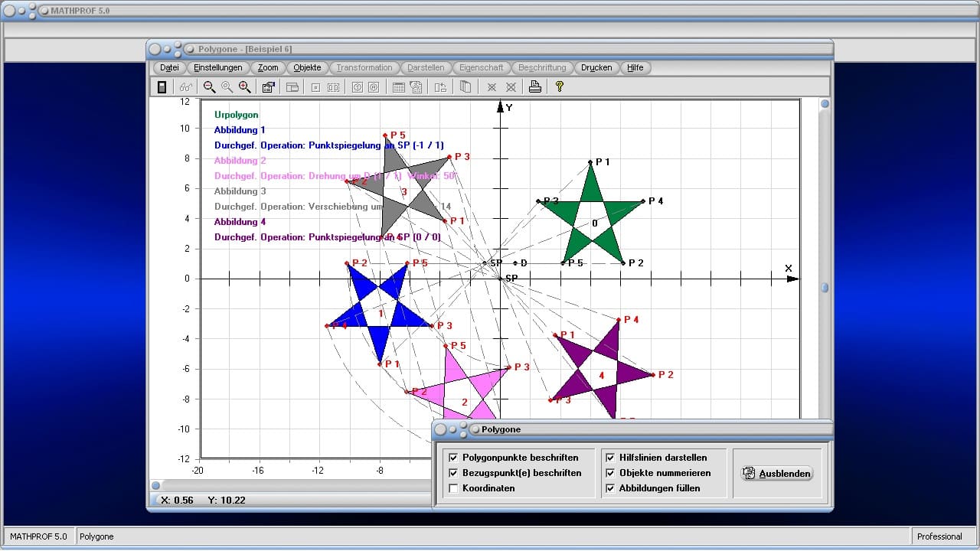Image resolution: width=980 pixels, height=551 pixels.
Task: Toggle Hilfslinien darstellen checkbox
Action: [x=610, y=458]
